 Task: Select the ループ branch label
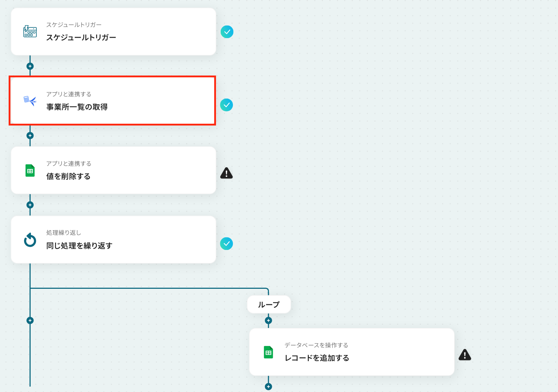[x=269, y=305]
